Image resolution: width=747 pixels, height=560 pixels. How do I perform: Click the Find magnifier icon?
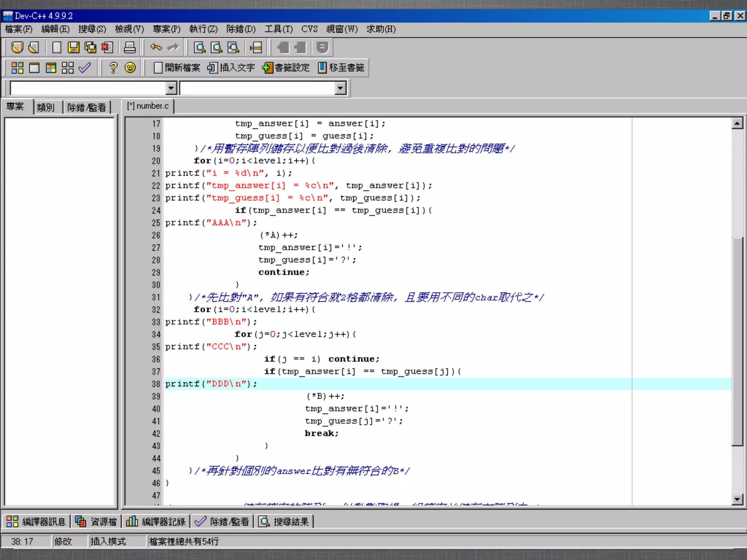coord(200,47)
